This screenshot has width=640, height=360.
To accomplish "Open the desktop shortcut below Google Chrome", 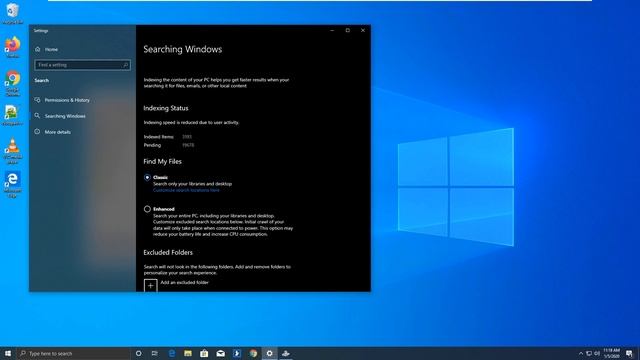I will (x=13, y=115).
